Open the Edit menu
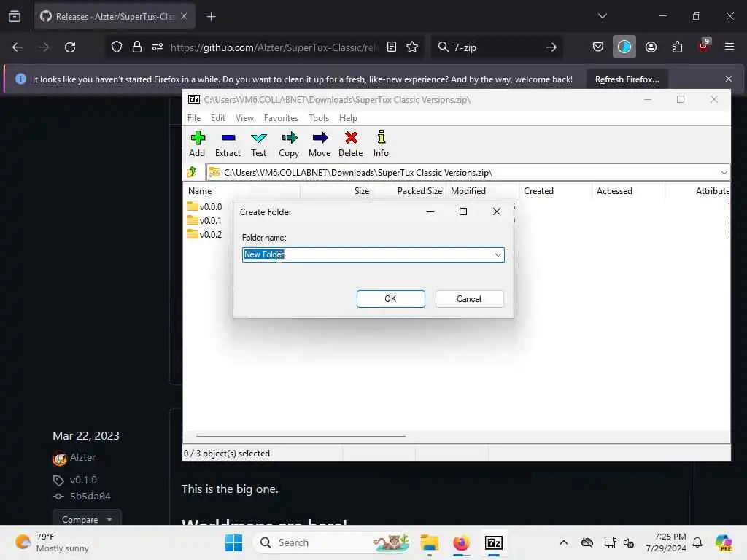The height and width of the screenshot is (560, 747). click(218, 118)
